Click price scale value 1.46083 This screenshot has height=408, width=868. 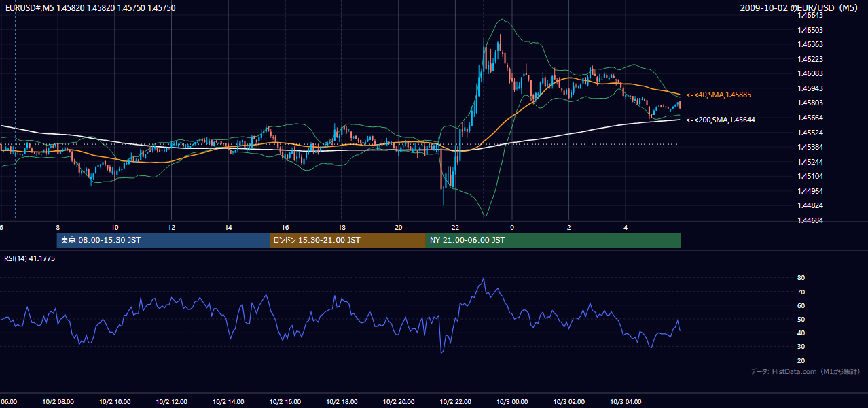tap(810, 73)
